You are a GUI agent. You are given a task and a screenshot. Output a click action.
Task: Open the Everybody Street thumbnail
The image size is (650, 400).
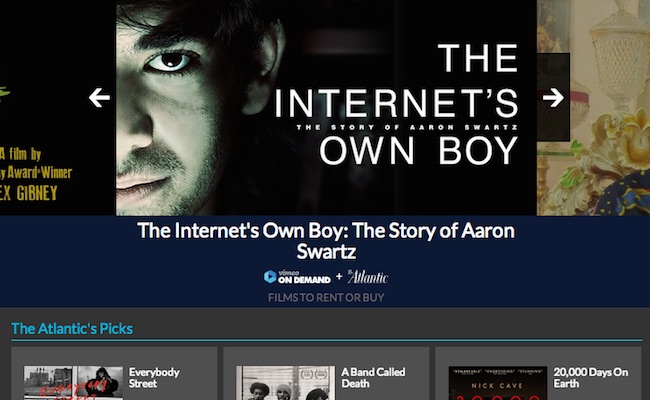click(73, 383)
